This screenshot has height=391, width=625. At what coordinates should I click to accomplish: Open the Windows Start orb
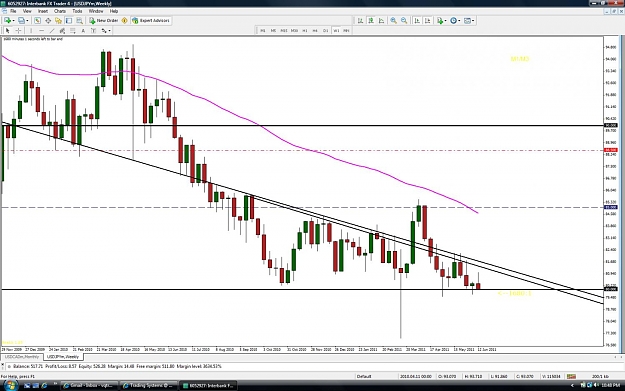(x=10, y=385)
